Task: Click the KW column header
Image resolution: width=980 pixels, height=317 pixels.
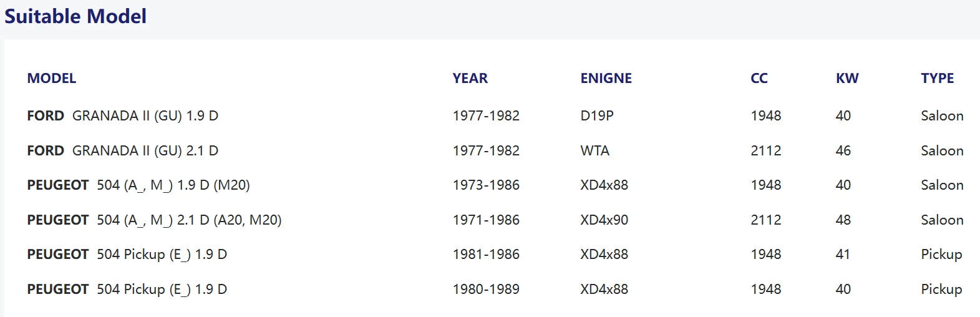Action: [847, 79]
